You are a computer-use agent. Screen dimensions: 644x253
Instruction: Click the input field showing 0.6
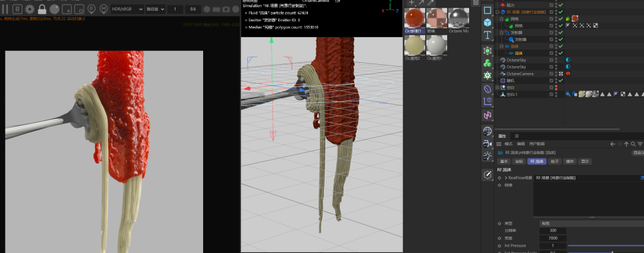[x=193, y=9]
